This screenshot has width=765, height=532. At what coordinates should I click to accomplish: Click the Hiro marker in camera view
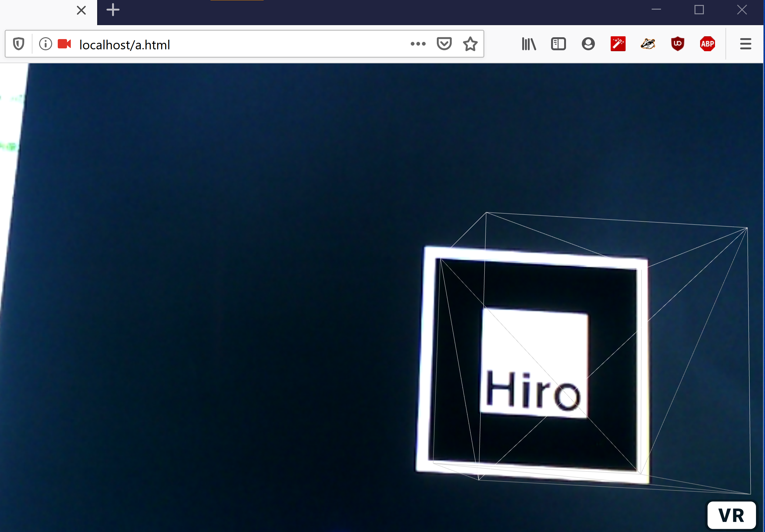[533, 364]
